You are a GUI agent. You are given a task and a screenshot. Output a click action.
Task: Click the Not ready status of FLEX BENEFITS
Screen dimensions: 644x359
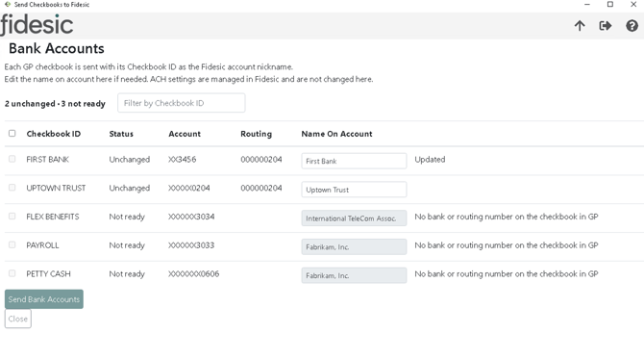127,217
